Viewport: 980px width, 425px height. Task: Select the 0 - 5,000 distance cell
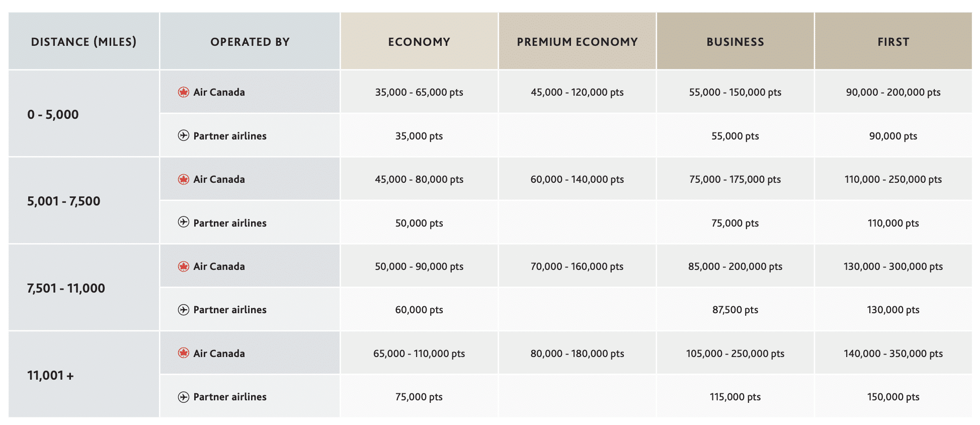pyautogui.click(x=53, y=114)
